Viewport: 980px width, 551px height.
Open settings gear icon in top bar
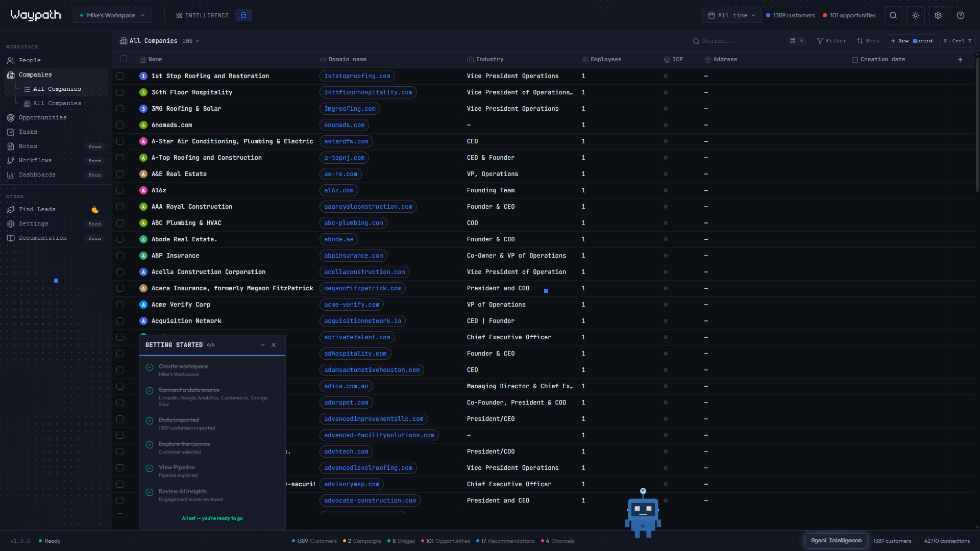click(x=938, y=15)
